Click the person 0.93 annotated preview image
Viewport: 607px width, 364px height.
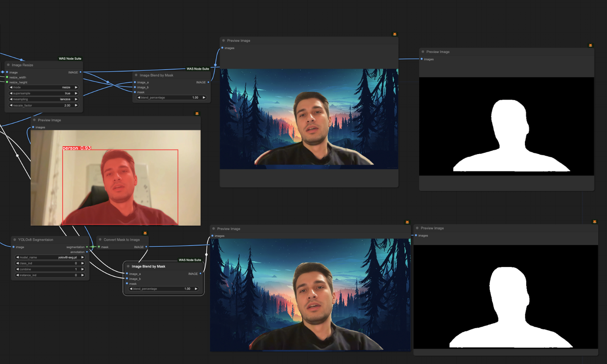tap(116, 178)
